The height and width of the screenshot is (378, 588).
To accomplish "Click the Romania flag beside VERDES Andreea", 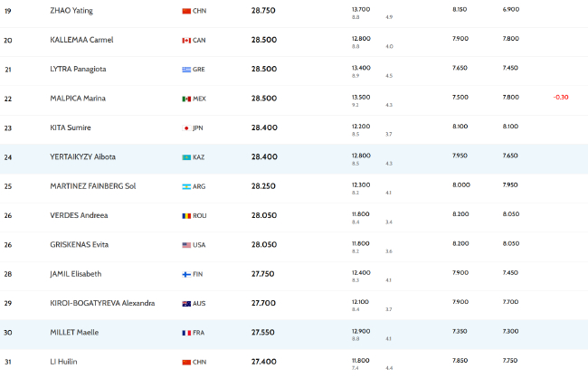I will click(186, 216).
